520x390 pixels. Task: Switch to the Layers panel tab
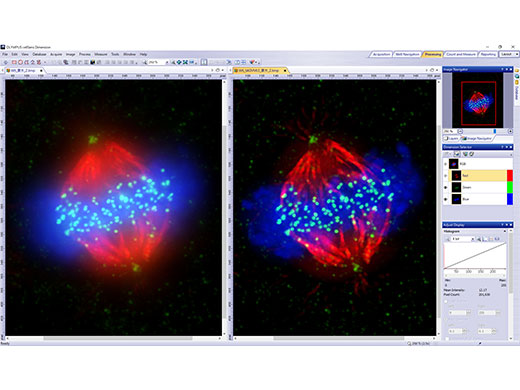[451, 138]
